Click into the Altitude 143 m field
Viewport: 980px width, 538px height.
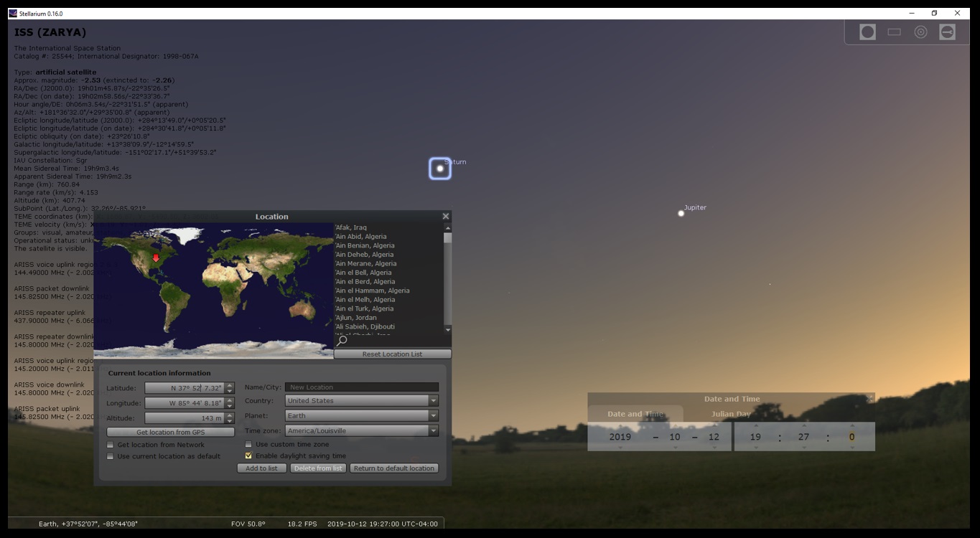pyautogui.click(x=185, y=418)
